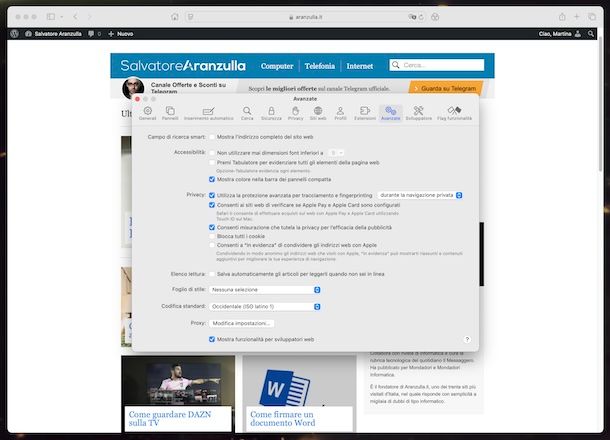Click the extension icon right of address bar

[435, 17]
